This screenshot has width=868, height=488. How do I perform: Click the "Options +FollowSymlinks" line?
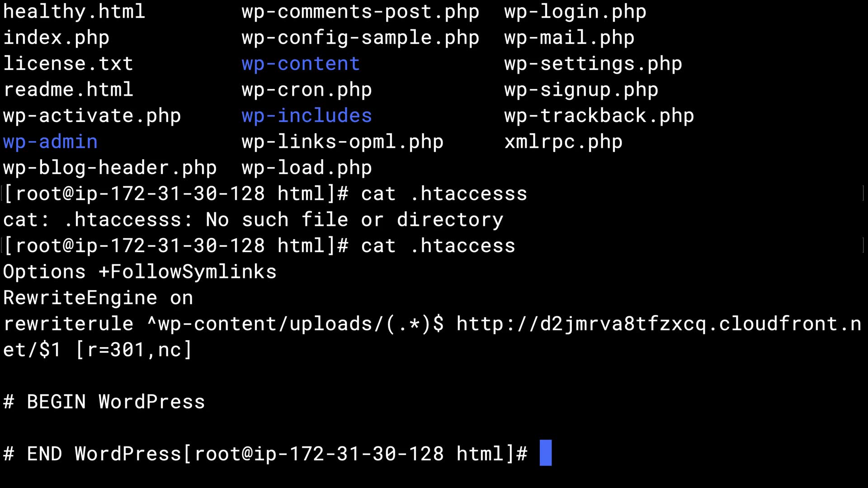click(x=140, y=272)
